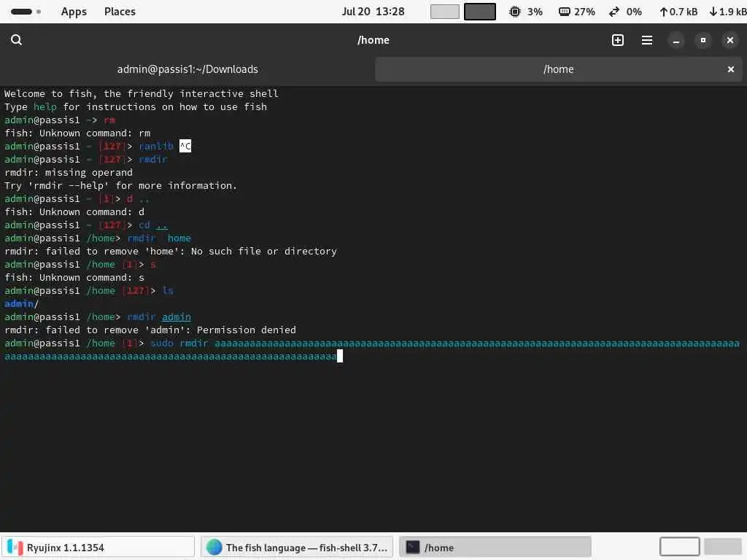Open the fish language browser window in taskbar

point(297,547)
